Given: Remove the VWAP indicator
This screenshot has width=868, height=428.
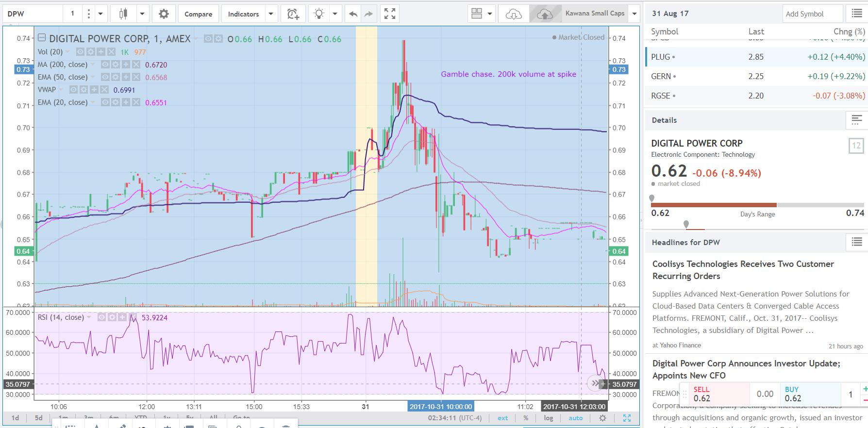Looking at the screenshot, I should click(x=105, y=90).
